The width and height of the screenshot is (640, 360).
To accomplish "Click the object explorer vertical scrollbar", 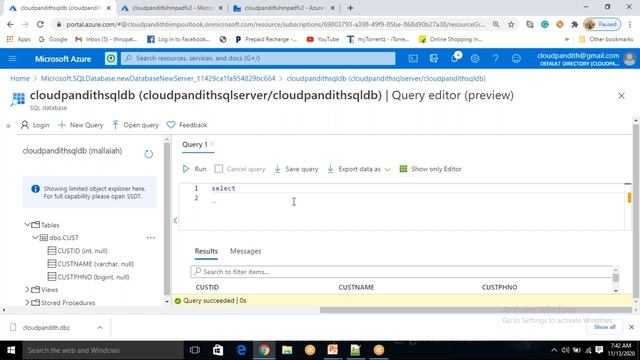I will (x=167, y=218).
